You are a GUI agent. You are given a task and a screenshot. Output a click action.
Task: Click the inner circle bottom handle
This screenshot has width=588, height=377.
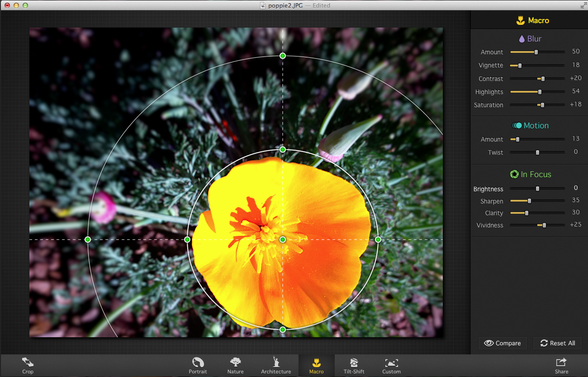(283, 330)
